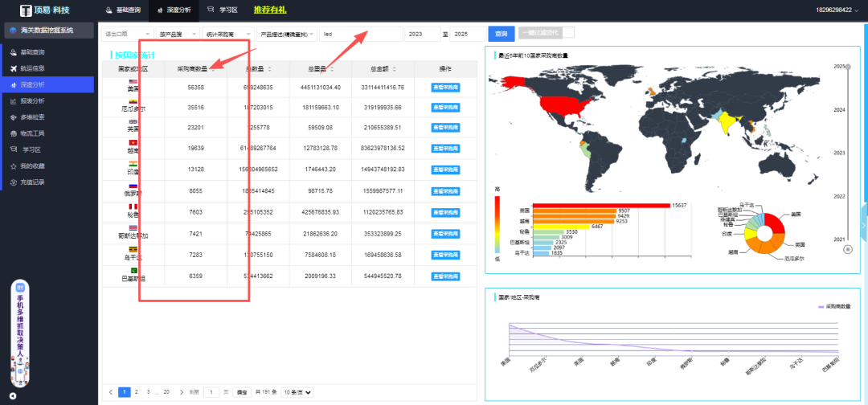868x405 pixels.
Task: Click the Ecuador flag in 厄瓜多尔 row
Action: [x=133, y=102]
